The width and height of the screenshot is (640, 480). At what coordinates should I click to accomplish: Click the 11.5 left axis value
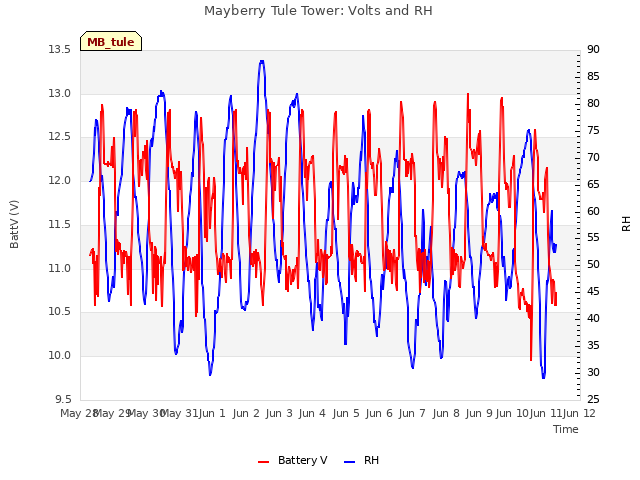click(60, 224)
